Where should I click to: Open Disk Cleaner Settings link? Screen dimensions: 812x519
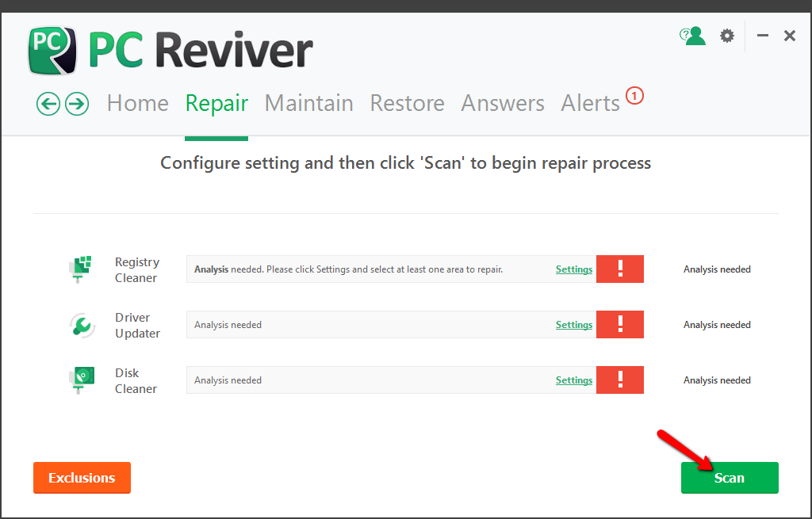coord(574,380)
